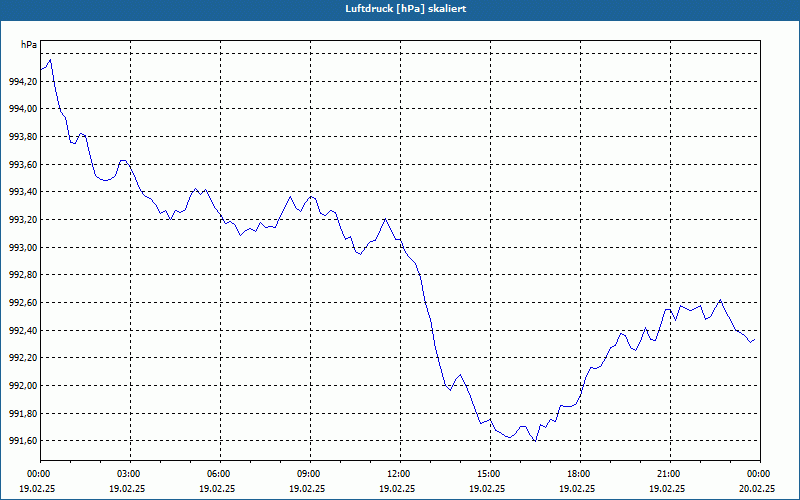Select the 993,80 y-axis value
The image size is (800, 500).
pos(23,137)
